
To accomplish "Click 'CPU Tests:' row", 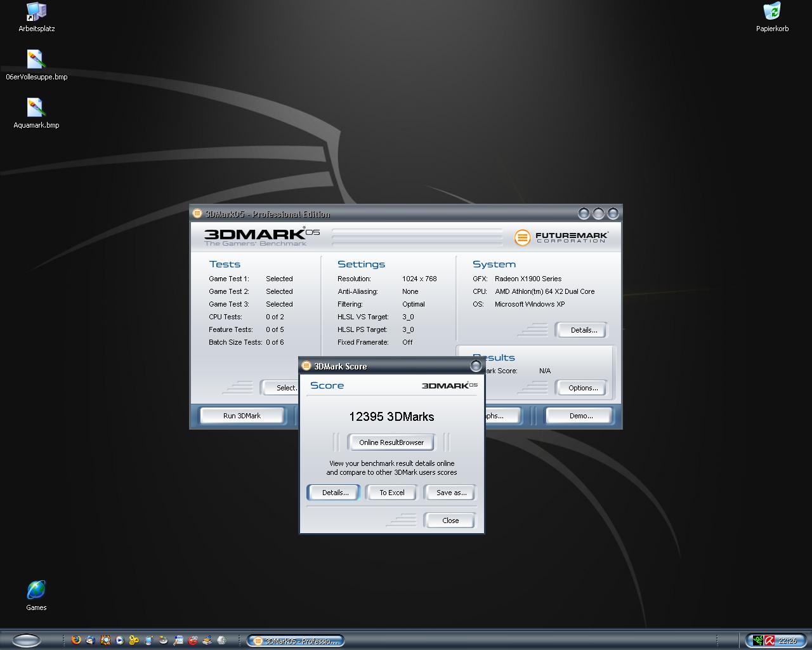I will click(x=246, y=317).
